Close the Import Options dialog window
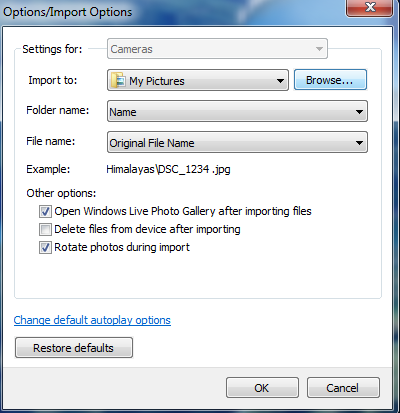The image size is (400, 413). pos(369,8)
